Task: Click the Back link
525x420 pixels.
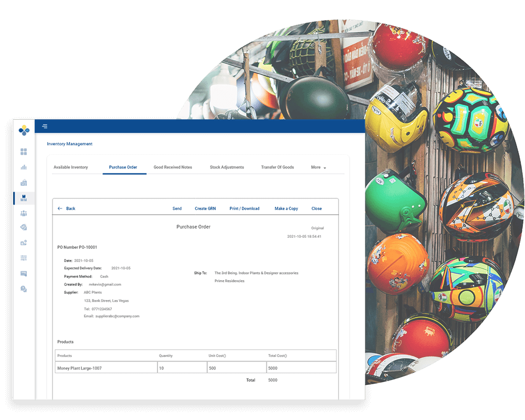Action: pos(71,208)
